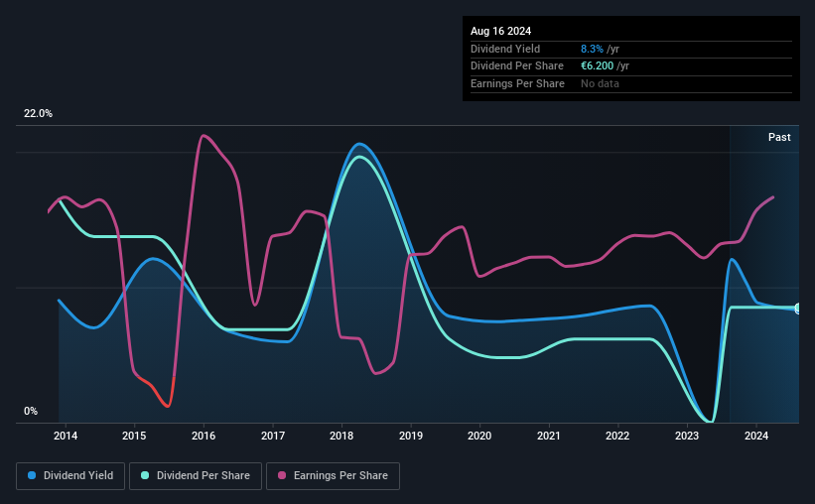Click the pink Earnings Per Share legend dot

click(x=282, y=475)
